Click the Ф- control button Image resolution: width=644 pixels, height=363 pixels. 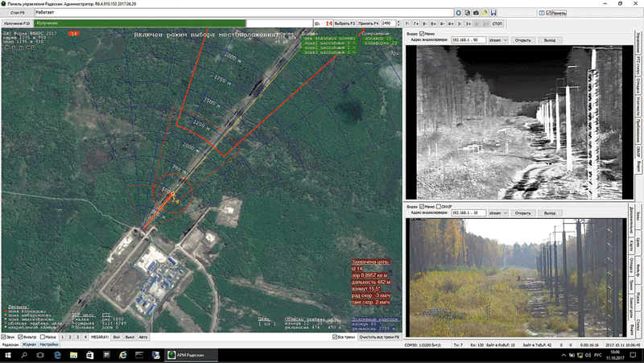pyautogui.click(x=442, y=24)
